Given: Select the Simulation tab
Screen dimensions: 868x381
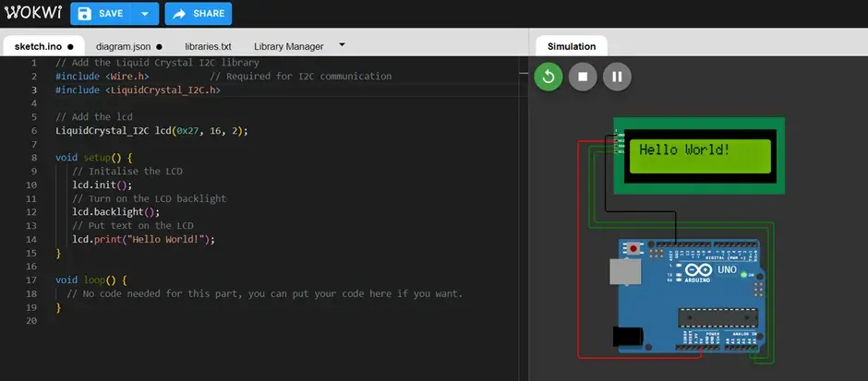Looking at the screenshot, I should click(572, 46).
